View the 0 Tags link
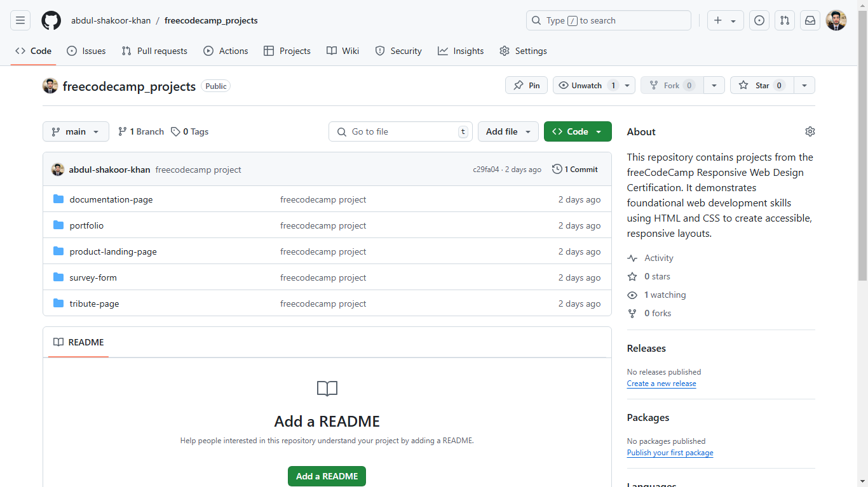The width and height of the screenshot is (868, 487). (x=189, y=131)
